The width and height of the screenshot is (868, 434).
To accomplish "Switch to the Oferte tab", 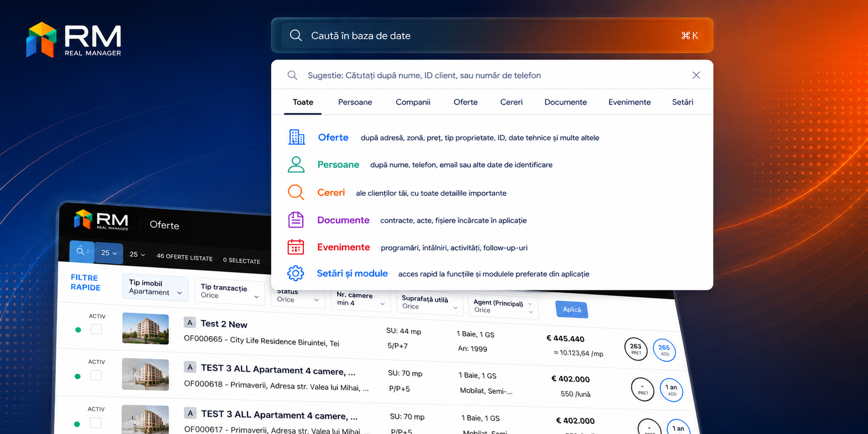I will [465, 102].
